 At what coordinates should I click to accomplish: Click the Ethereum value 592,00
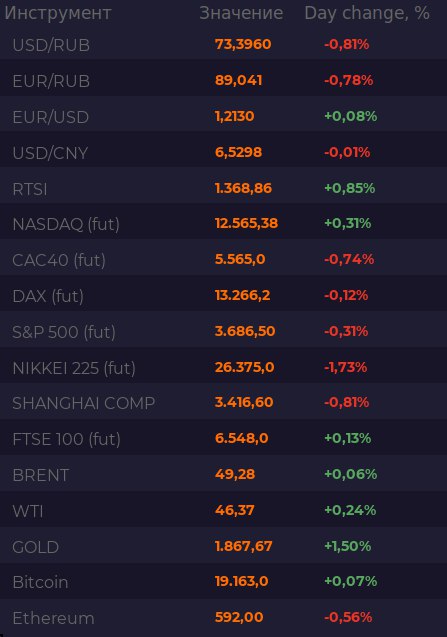coord(239,617)
